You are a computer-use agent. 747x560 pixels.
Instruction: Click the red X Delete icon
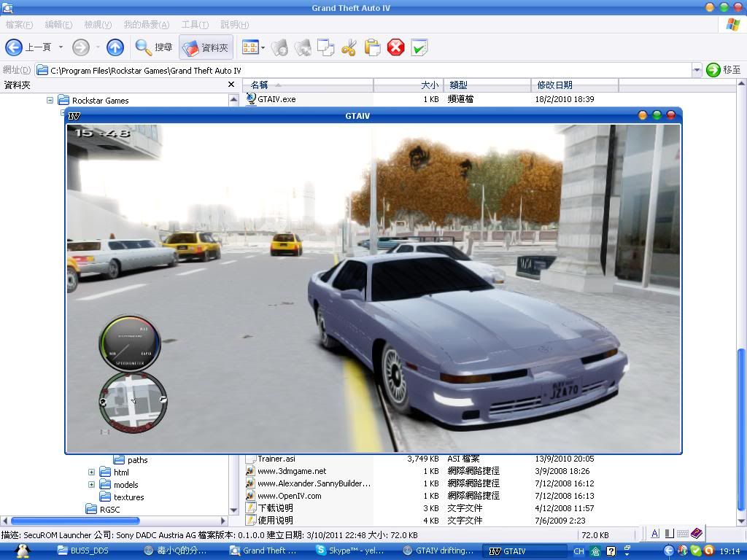click(x=395, y=48)
